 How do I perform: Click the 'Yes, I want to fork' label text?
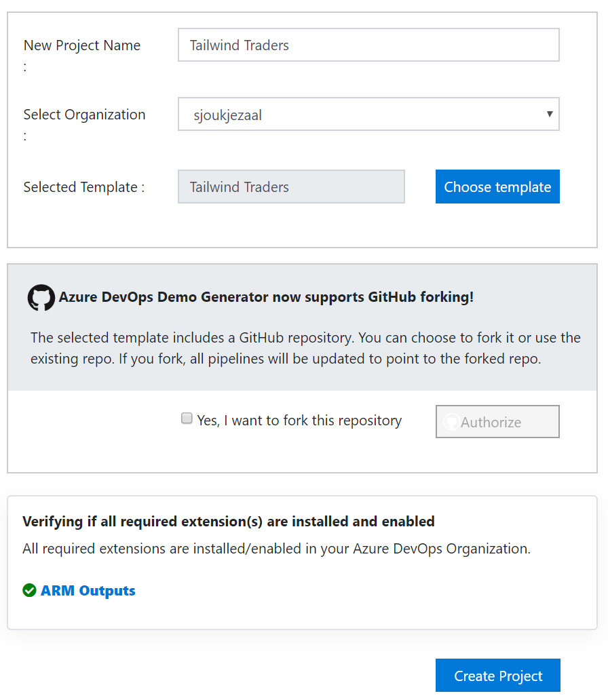(299, 421)
